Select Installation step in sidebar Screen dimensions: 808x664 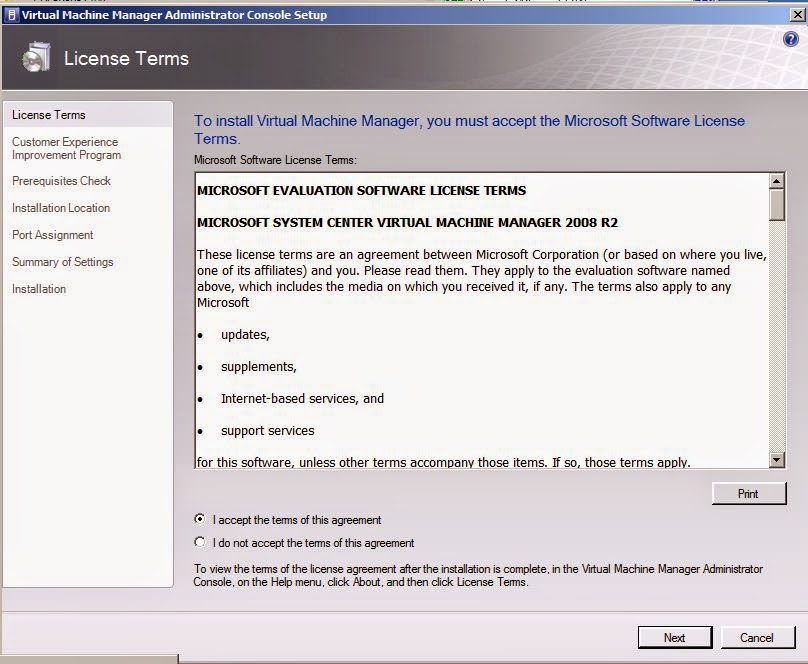click(39, 289)
